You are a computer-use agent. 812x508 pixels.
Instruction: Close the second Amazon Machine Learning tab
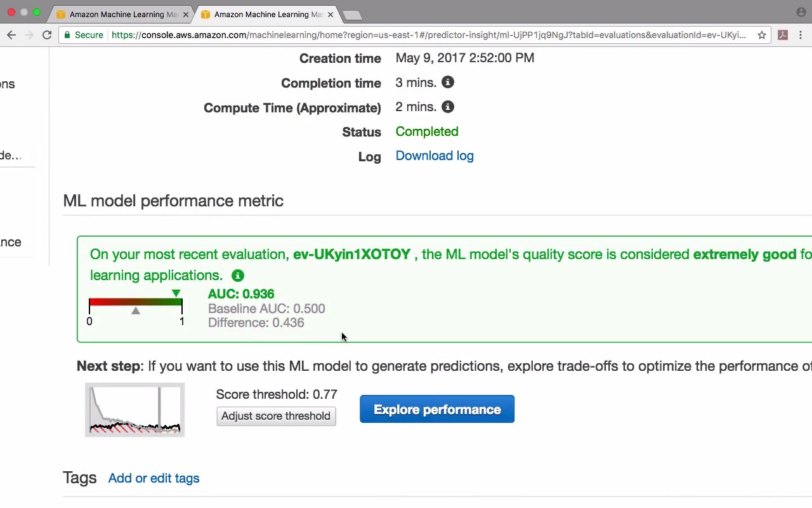330,14
